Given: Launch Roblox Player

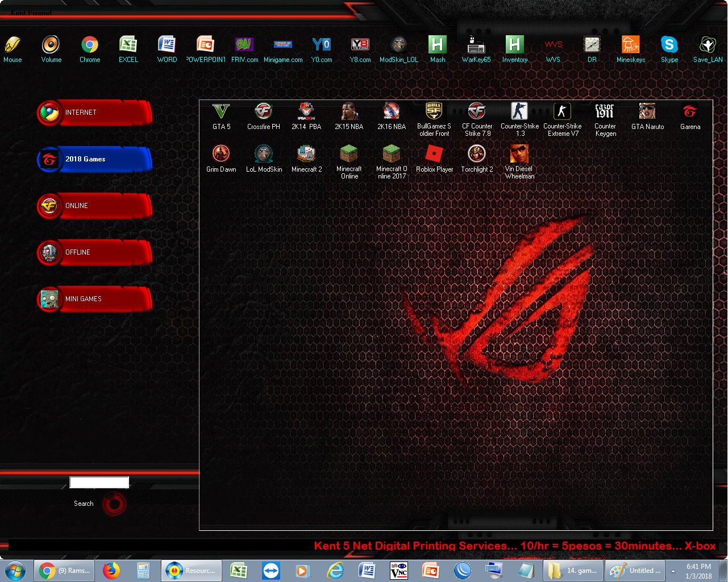Looking at the screenshot, I should (434, 159).
